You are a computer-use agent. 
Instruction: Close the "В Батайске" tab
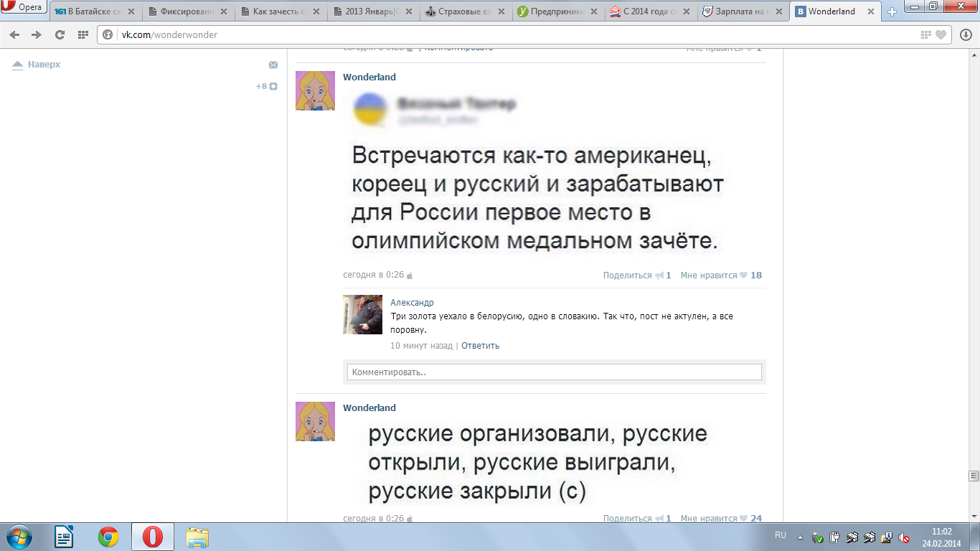pos(133,11)
